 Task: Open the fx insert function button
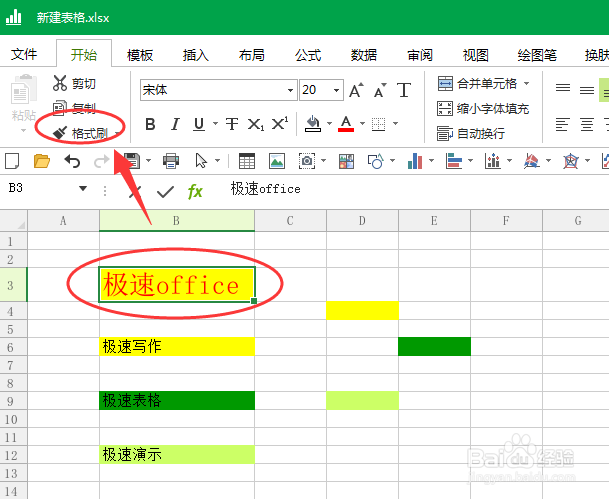[x=195, y=191]
